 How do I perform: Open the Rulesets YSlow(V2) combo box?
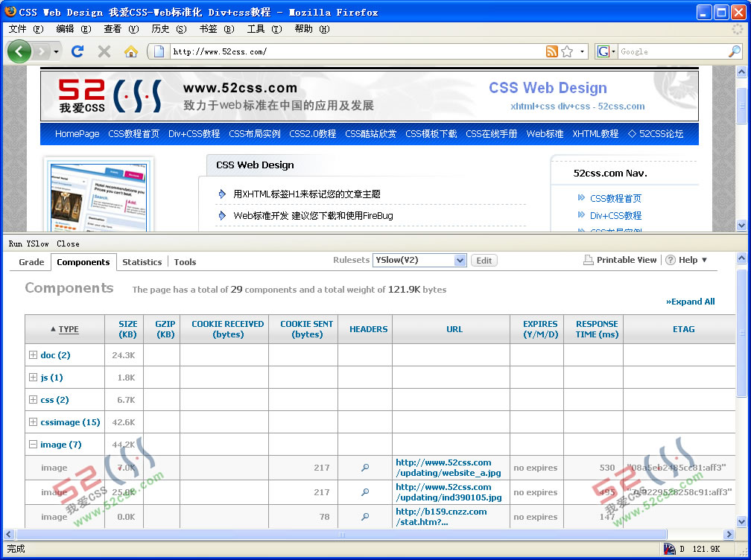(419, 260)
